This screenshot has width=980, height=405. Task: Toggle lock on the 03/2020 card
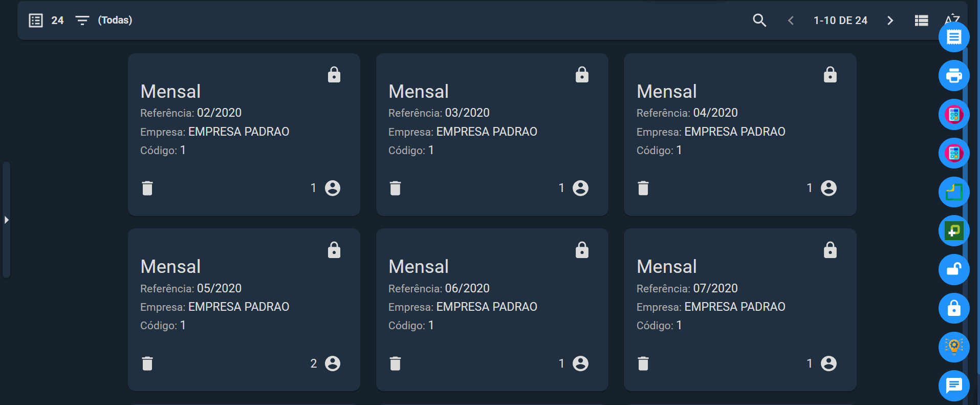tap(582, 75)
